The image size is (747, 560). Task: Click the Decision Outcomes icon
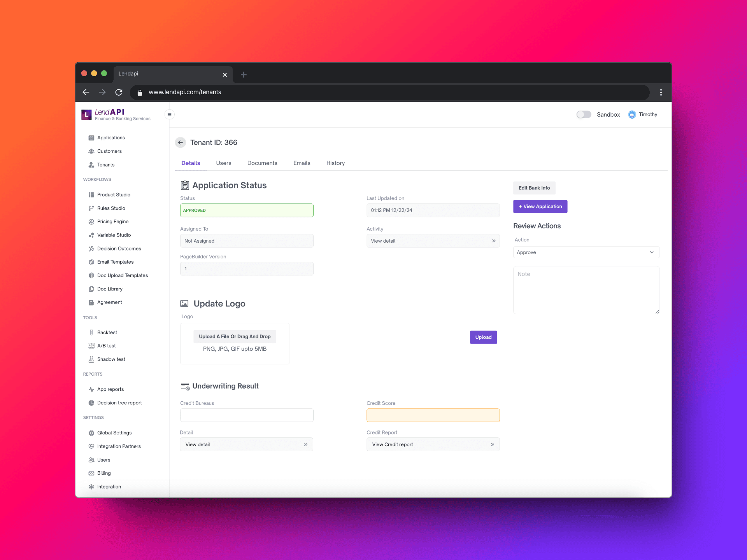pos(91,248)
